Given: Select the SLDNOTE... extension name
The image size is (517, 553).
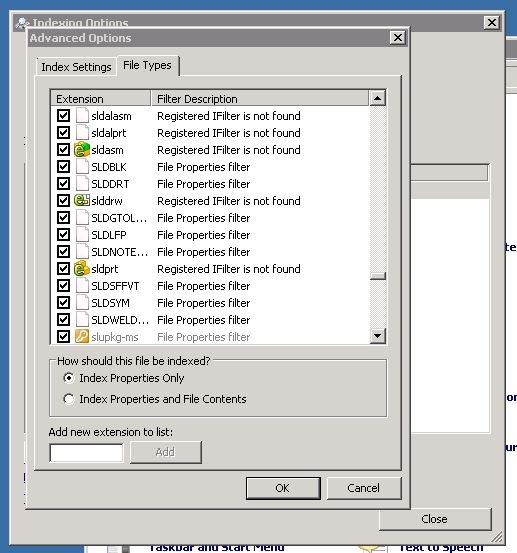Looking at the screenshot, I should (x=120, y=252).
